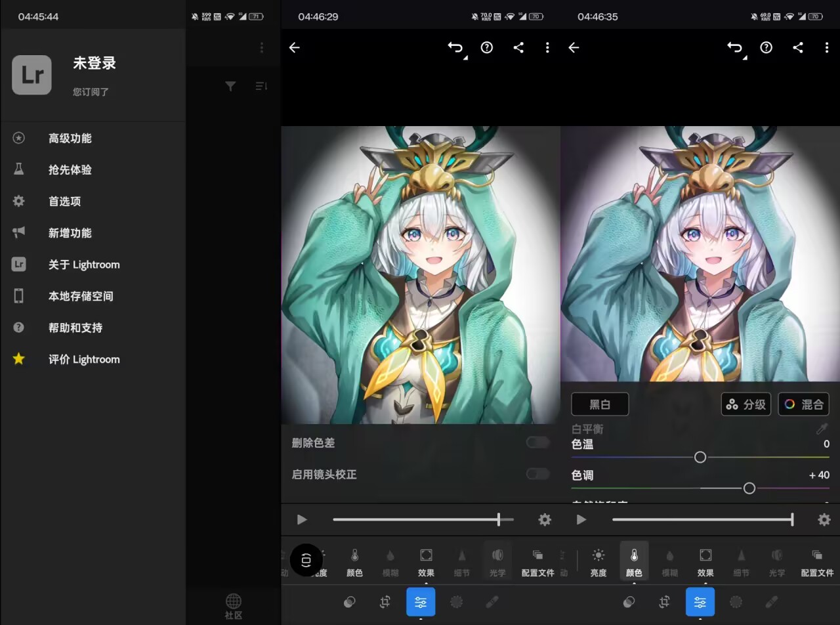
Task: Open 关于 Lightroom menu item
Action: coord(93,265)
